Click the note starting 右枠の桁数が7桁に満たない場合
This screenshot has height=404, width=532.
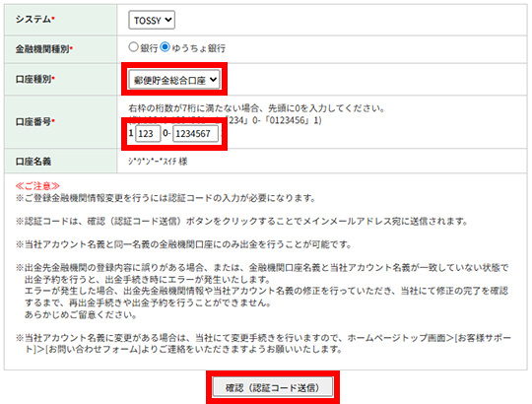click(256, 108)
